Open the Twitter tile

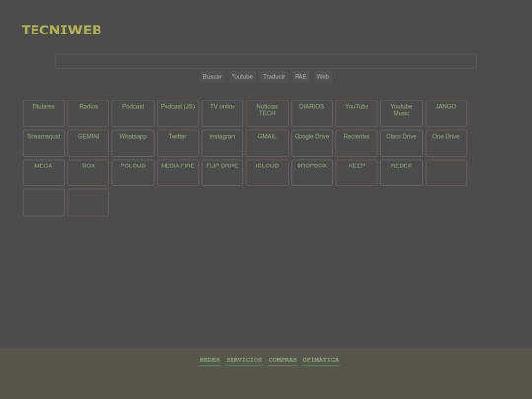(177, 143)
